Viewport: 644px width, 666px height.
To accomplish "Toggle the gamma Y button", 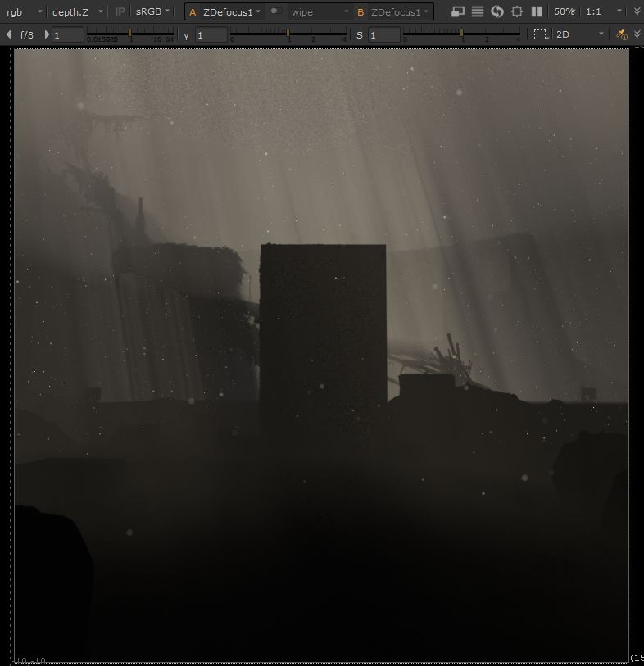I will (x=186, y=34).
